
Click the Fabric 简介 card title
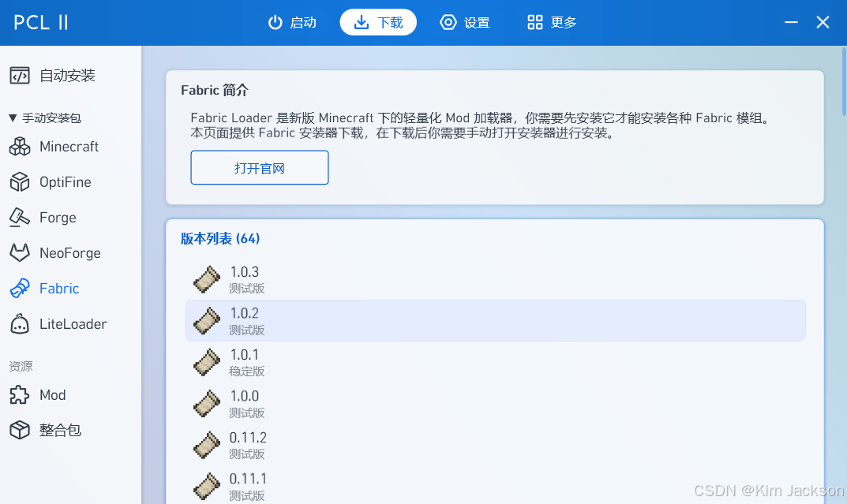[215, 90]
